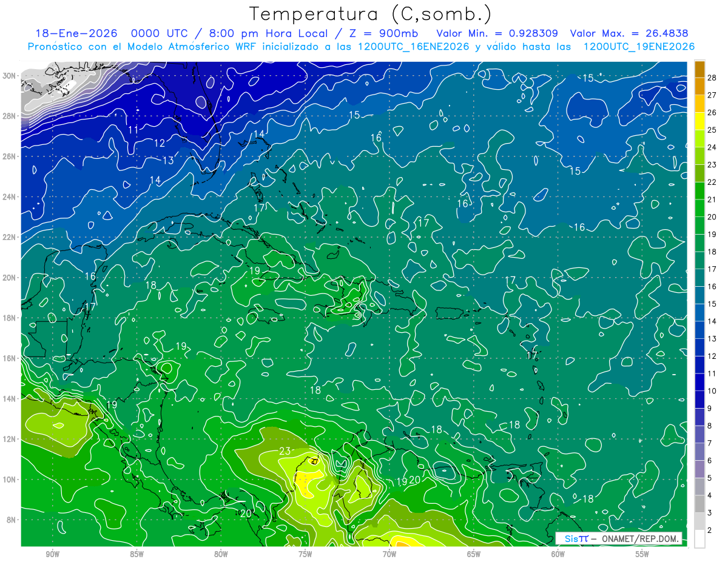This screenshot has height=562, width=728.
Task: Click the "23" contour label over Colombia
Action: click(x=286, y=450)
